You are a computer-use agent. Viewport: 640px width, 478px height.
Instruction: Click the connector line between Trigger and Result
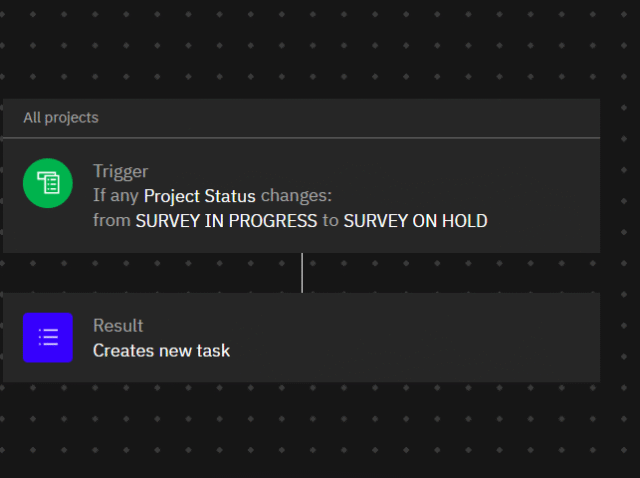coord(302,272)
